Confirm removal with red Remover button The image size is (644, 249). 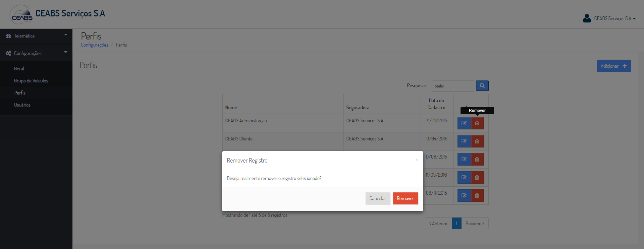coord(405,198)
